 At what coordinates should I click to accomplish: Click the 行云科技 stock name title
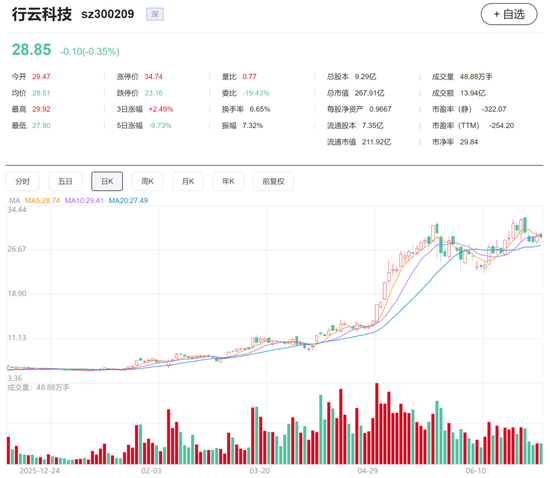[42, 14]
